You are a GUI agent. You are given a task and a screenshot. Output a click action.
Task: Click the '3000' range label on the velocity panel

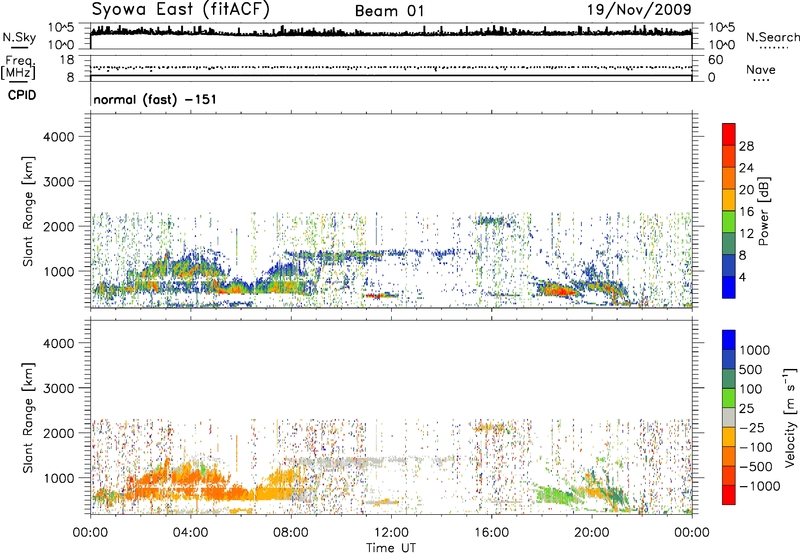(x=58, y=388)
